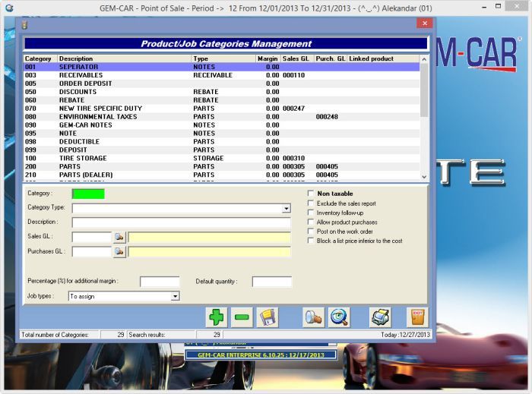Screen dimensions: 532x394
Task: Enable Inventory follow-up checkbox
Action: 310,213
